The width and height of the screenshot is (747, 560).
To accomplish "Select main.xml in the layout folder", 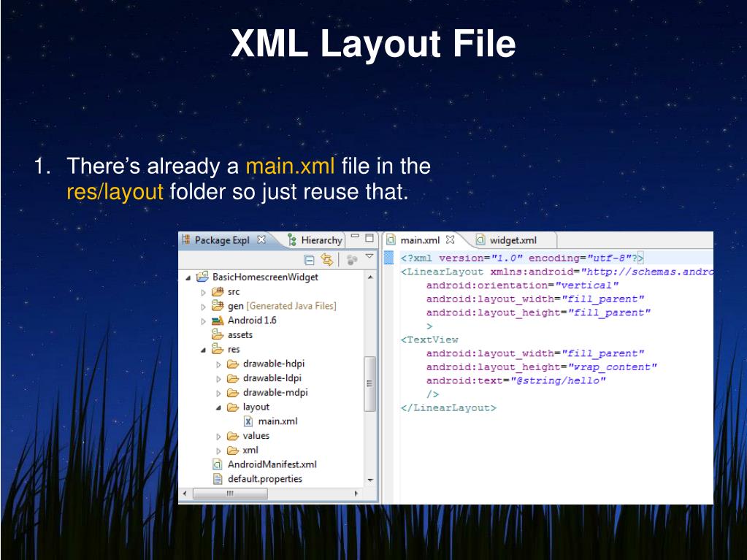I will tap(277, 421).
